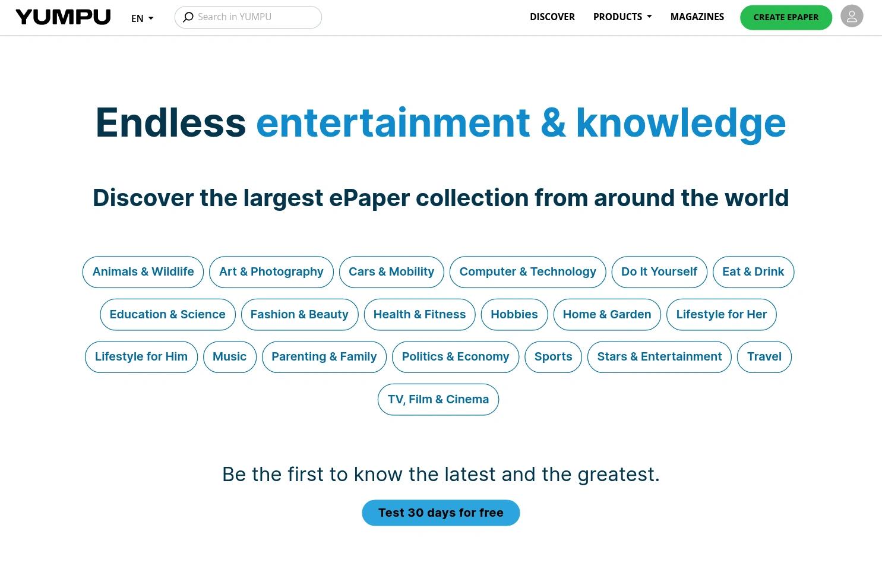Screen dimensions: 882x588
Task: Select the Health & Fitness category
Action: tap(419, 315)
